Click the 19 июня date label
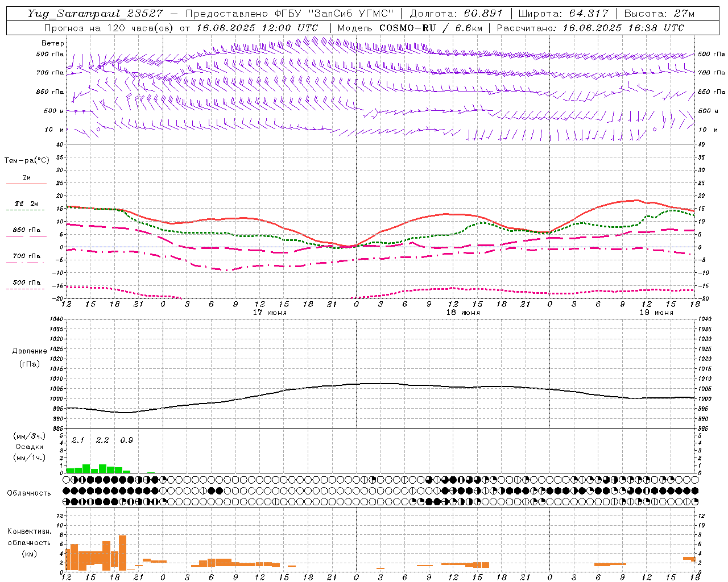Screen dimensions: 728x582 tap(656, 313)
